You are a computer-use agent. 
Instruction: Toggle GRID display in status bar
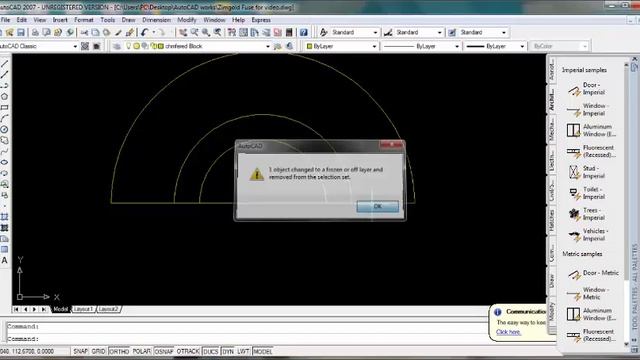(x=98, y=351)
